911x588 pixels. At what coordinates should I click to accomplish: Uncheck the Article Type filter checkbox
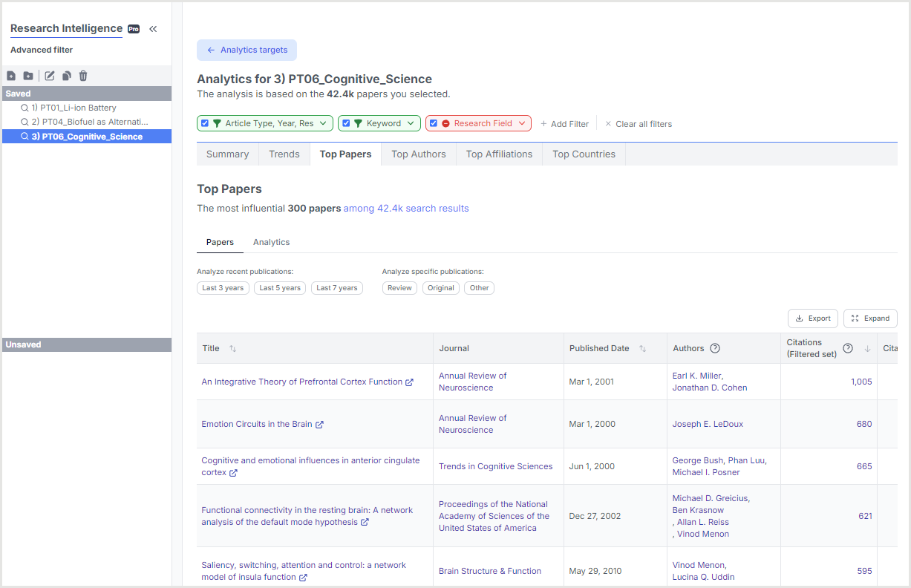204,123
